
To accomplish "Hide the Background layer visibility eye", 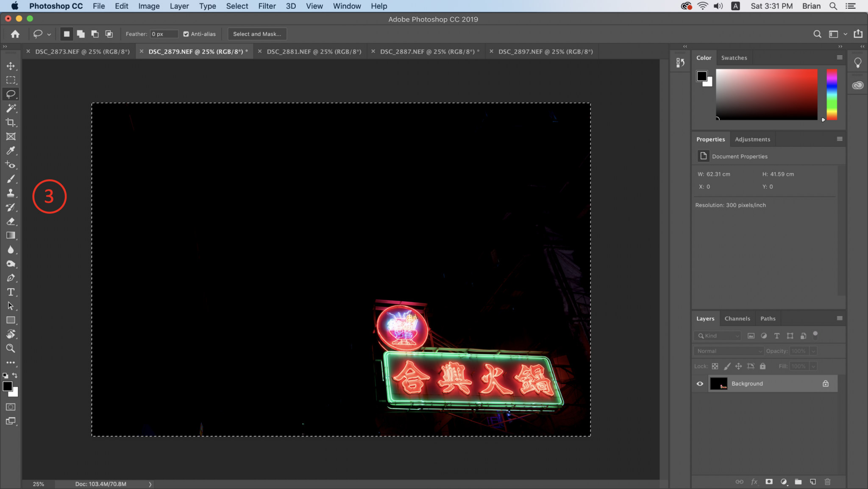I will [x=700, y=384].
